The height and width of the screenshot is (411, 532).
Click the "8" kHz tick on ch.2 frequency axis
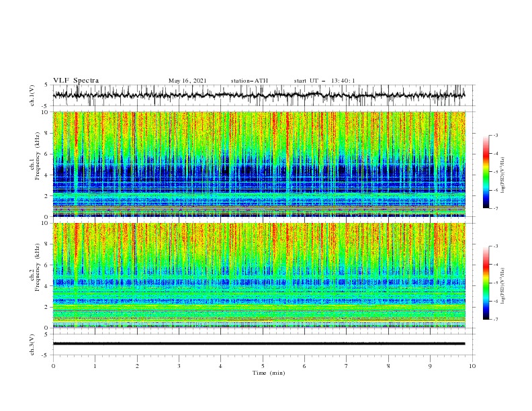tap(46, 244)
